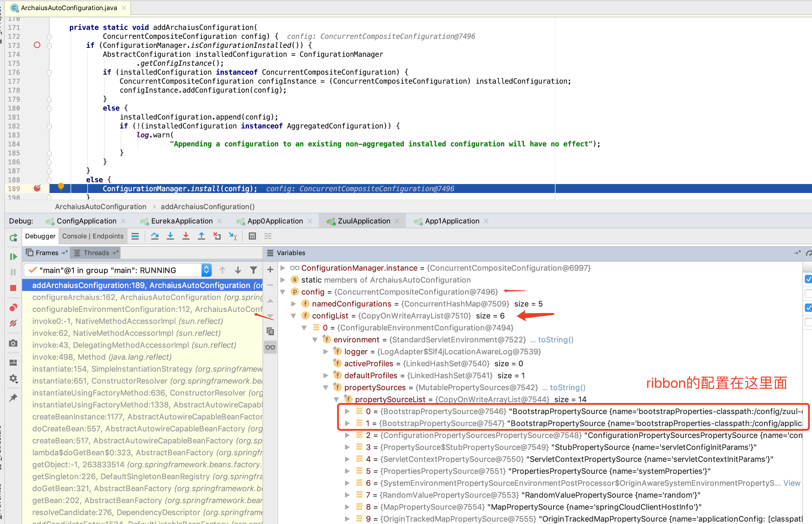Switch to App0Application debug tab
The image size is (812, 524).
coord(275,221)
